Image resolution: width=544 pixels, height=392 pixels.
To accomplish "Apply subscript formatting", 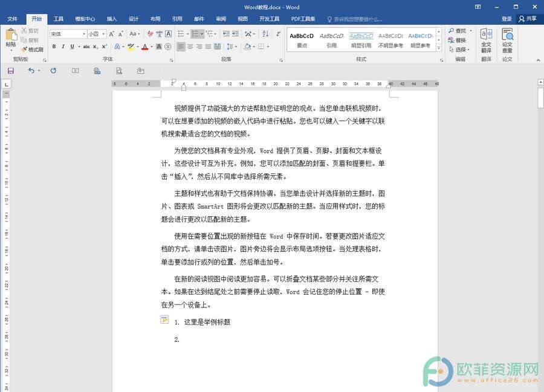I will pos(96,47).
